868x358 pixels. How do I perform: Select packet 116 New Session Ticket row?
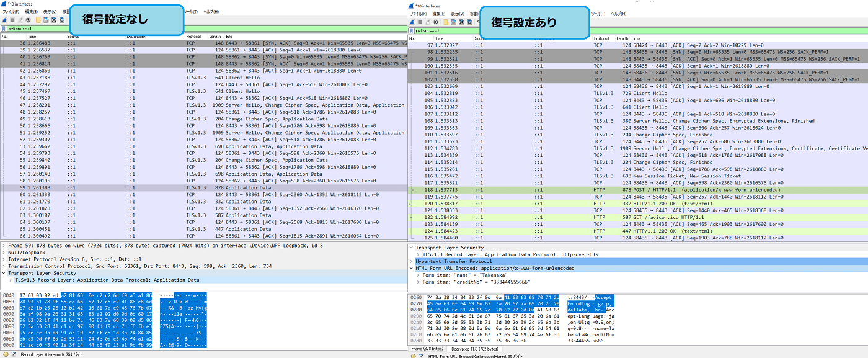[638, 176]
